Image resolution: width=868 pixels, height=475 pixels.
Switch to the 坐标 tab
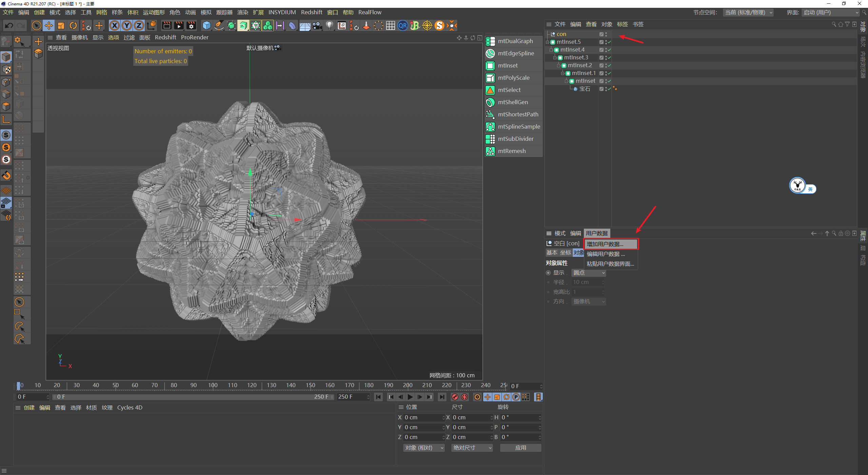tap(565, 253)
